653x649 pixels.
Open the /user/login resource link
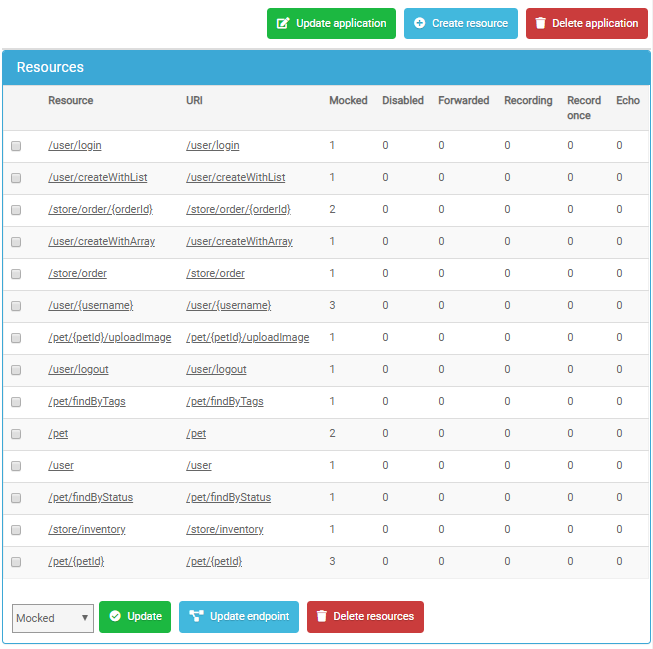[75, 145]
